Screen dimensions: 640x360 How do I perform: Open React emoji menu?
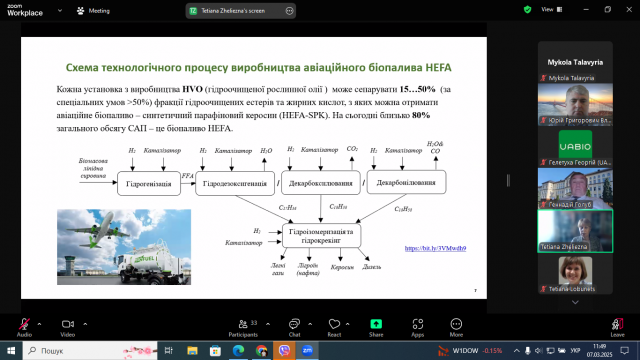(334, 327)
